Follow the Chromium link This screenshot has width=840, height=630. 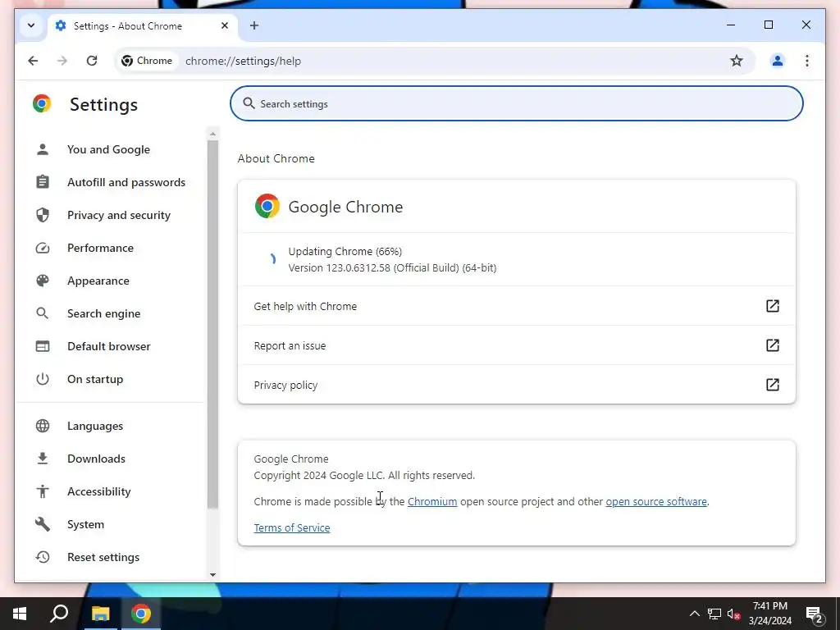(x=432, y=502)
